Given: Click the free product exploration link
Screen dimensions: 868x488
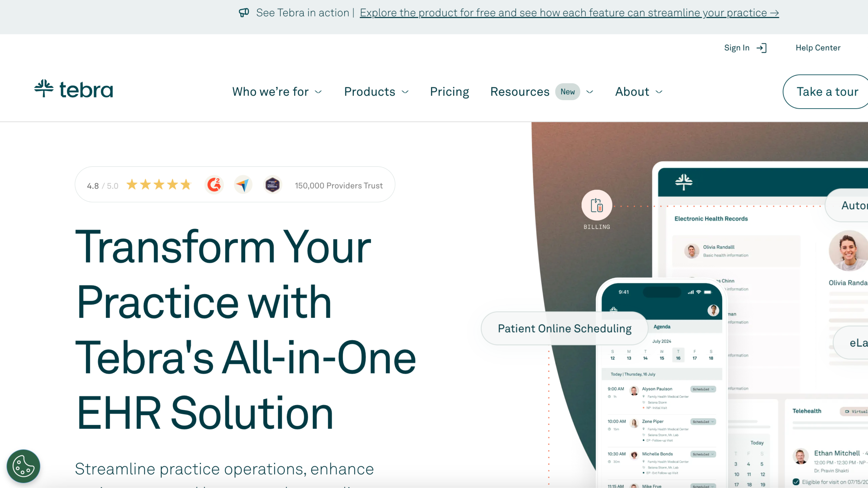Looking at the screenshot, I should click(x=569, y=12).
